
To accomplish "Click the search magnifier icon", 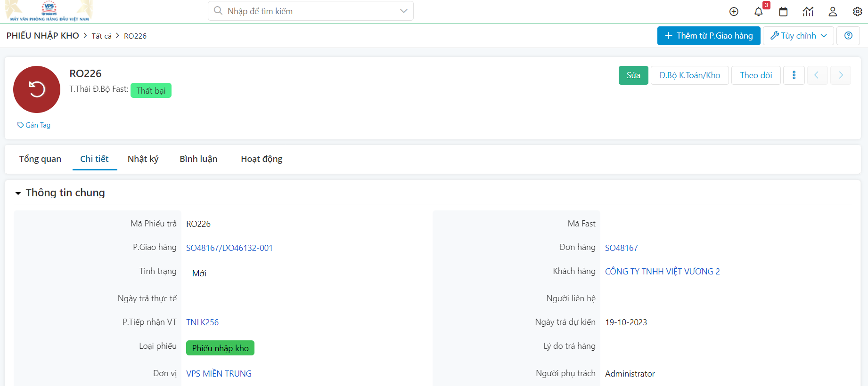I will [218, 11].
